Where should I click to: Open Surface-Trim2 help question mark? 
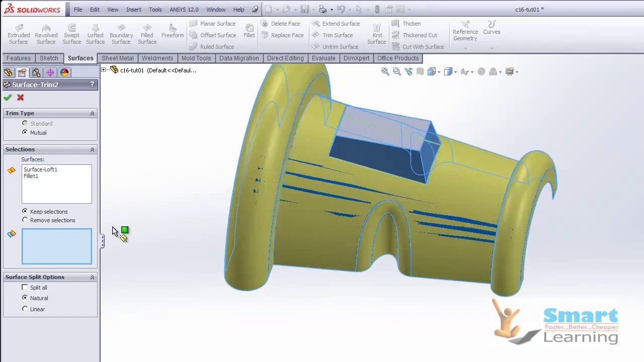[x=92, y=84]
